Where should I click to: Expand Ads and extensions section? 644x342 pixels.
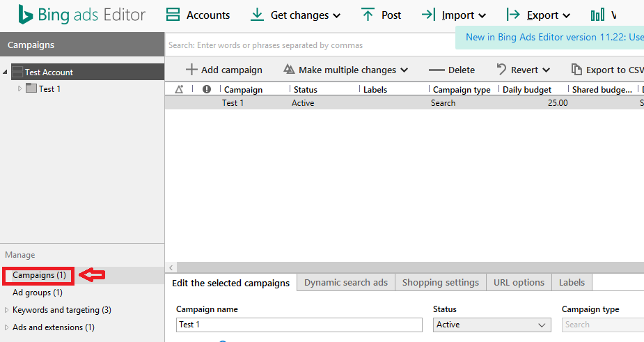(x=7, y=327)
